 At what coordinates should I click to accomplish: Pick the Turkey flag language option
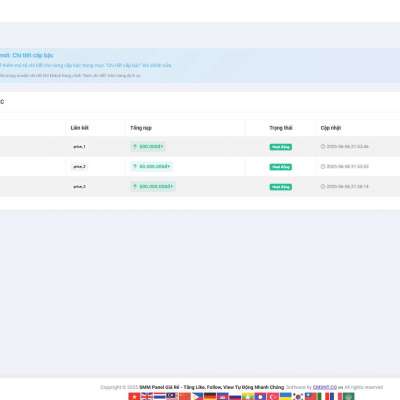pos(273,396)
